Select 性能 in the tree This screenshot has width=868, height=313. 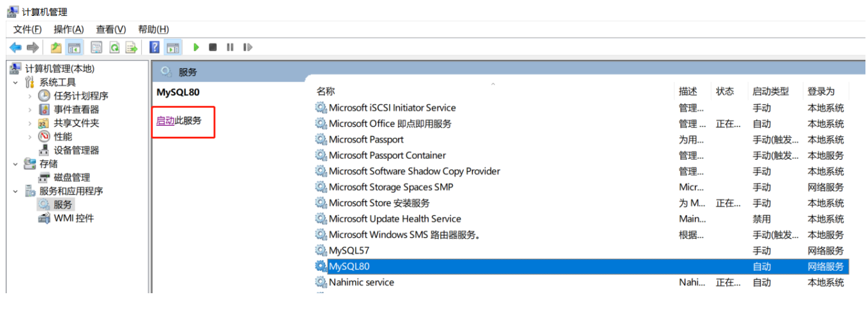[x=63, y=137]
